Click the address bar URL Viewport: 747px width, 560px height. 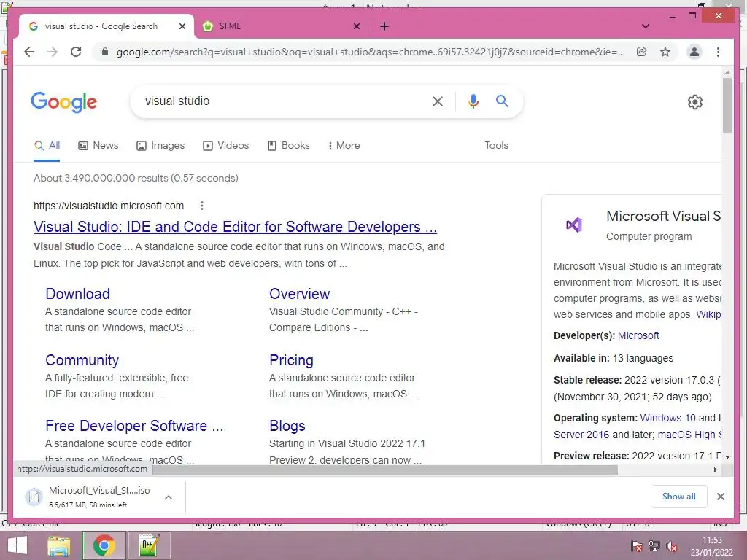pyautogui.click(x=371, y=52)
